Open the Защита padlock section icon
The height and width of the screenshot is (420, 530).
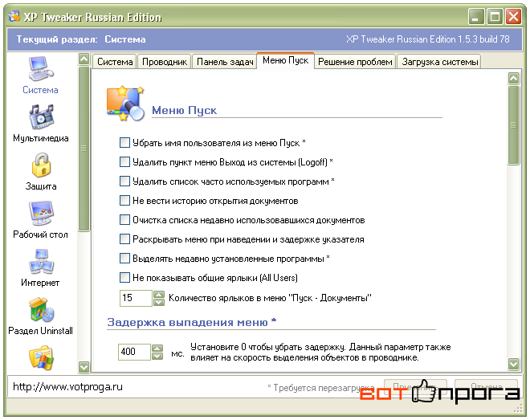(41, 165)
